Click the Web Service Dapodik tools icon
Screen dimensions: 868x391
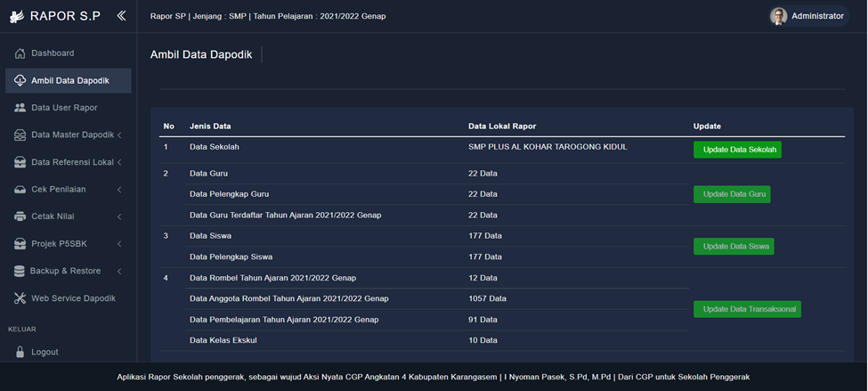click(20, 298)
